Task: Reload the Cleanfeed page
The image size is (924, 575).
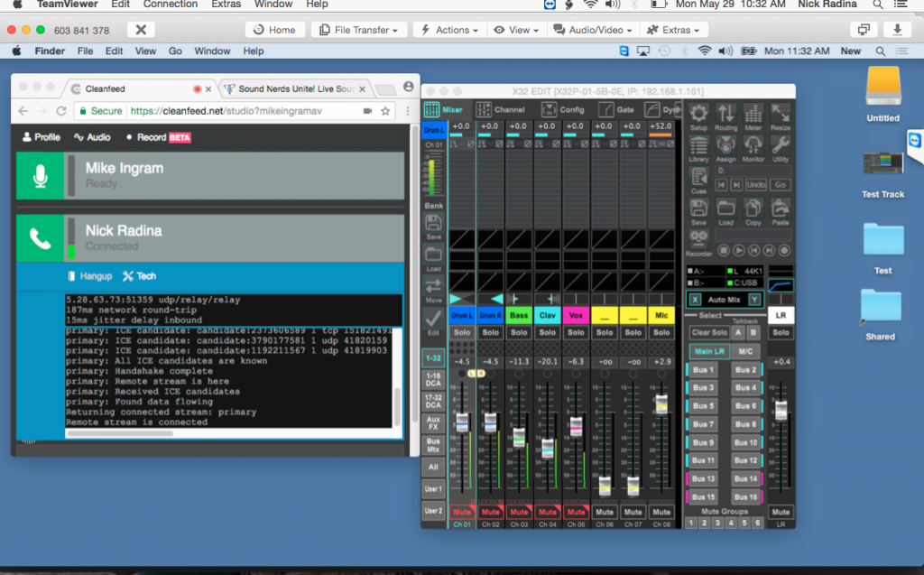Action: tap(60, 111)
